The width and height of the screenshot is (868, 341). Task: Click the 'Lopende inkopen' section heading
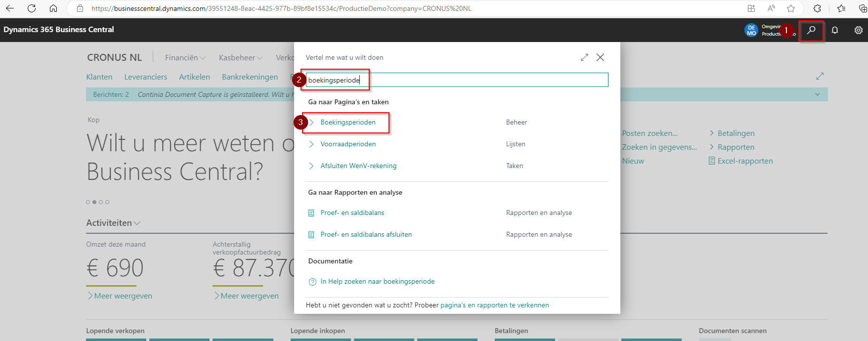pos(318,331)
